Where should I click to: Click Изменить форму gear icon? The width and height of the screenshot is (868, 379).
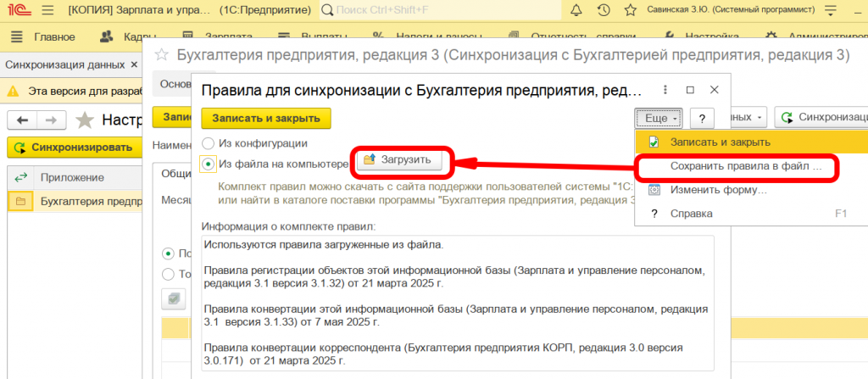(x=654, y=190)
